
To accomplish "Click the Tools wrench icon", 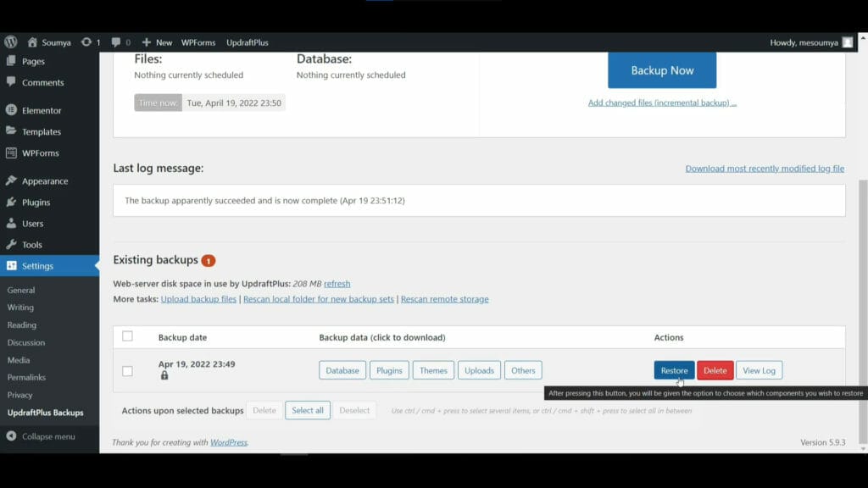I will point(11,244).
